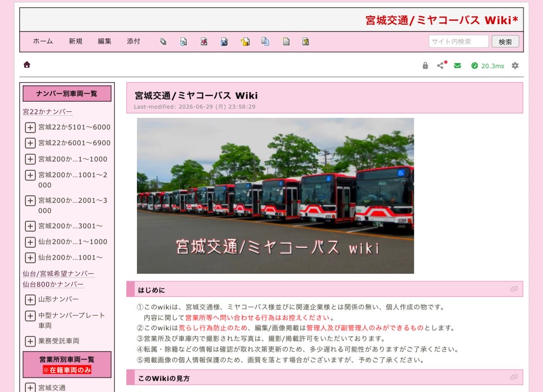Expand 宮城22か6001〜6900 tree node

point(30,143)
